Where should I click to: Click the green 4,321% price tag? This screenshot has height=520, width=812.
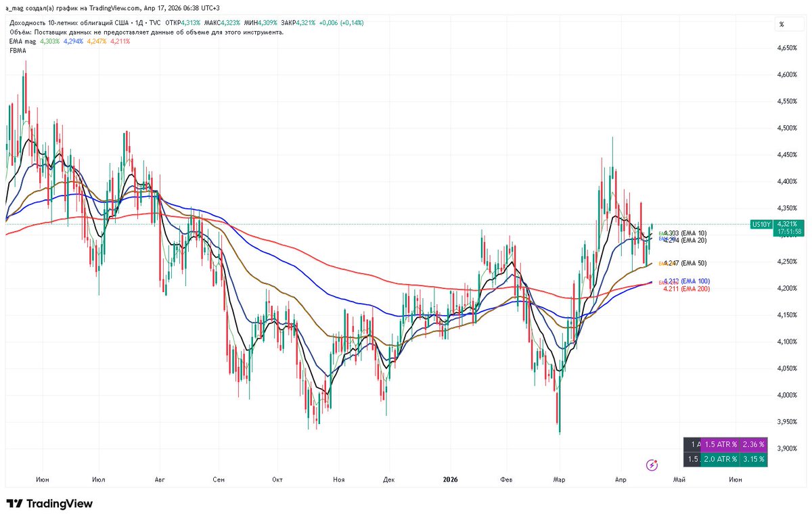coord(787,224)
